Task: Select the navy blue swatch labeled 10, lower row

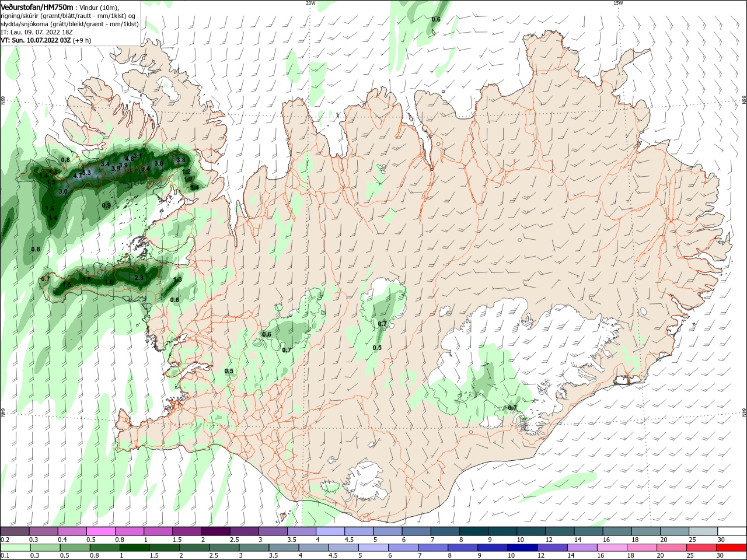Action: [522, 548]
